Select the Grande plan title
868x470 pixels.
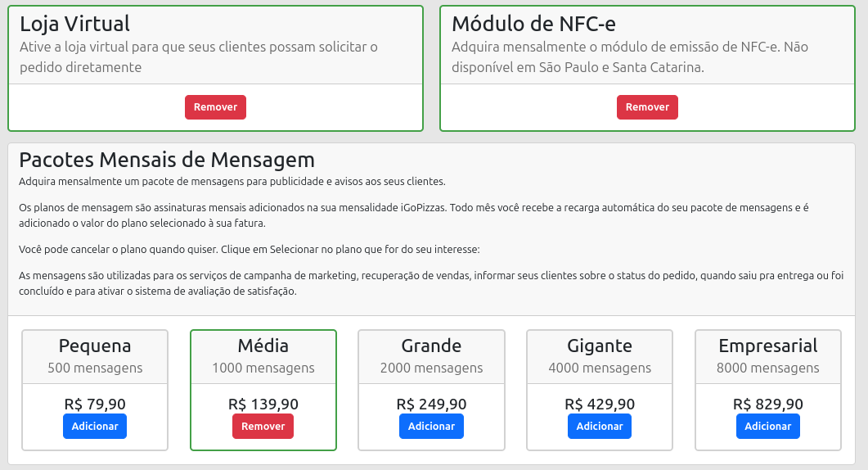pos(431,346)
